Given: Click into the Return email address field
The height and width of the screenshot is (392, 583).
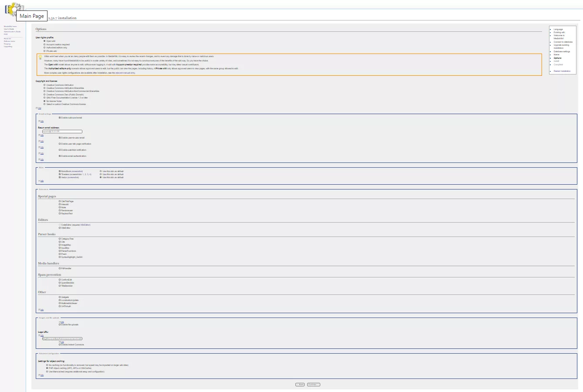Looking at the screenshot, I should pos(62,132).
